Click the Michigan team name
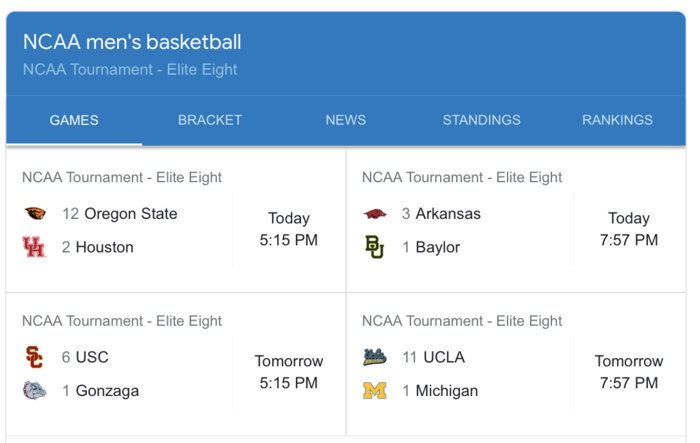The height and width of the screenshot is (443, 700). (446, 391)
